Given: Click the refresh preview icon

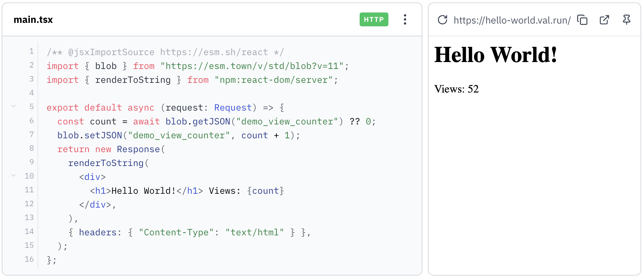Looking at the screenshot, I should click(442, 20).
